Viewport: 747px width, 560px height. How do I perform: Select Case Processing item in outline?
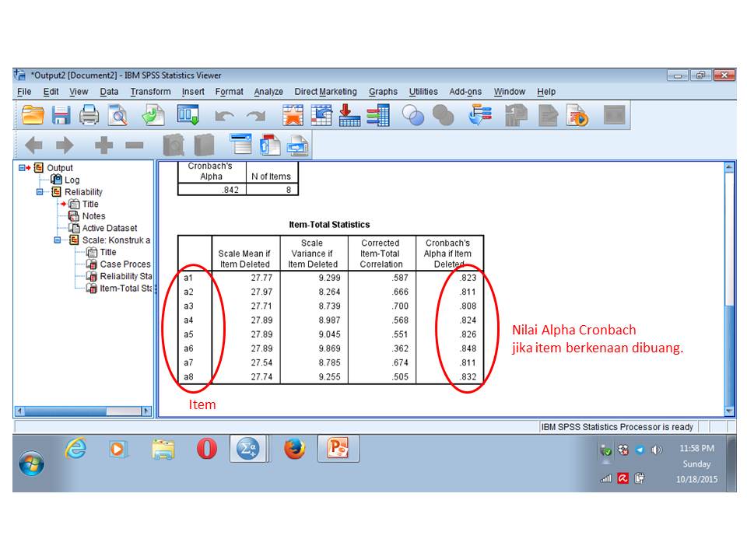(124, 264)
